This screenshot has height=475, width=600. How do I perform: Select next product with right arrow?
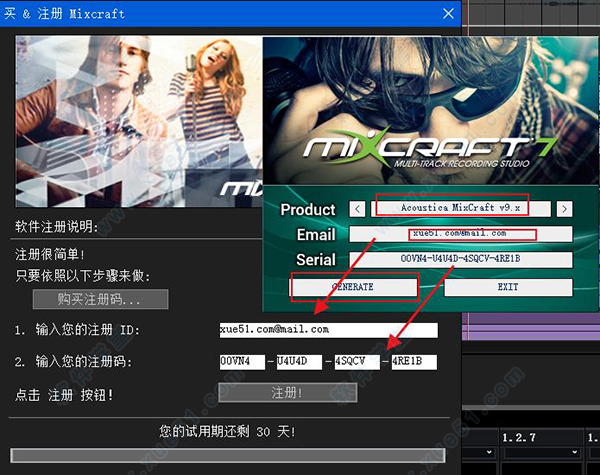[x=564, y=209]
